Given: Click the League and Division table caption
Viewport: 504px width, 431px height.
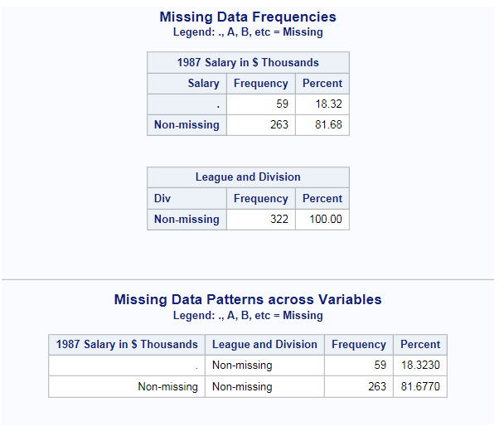Looking at the screenshot, I should (x=248, y=177).
